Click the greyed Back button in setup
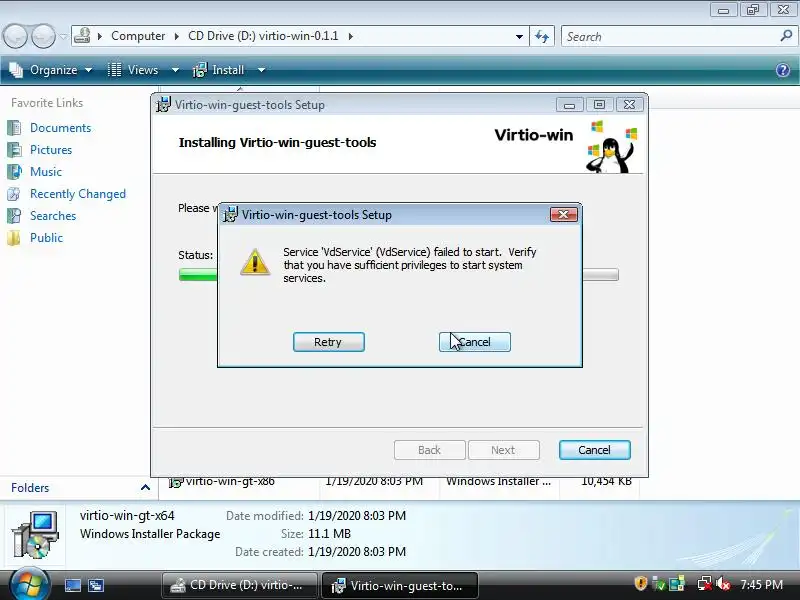 pos(430,450)
